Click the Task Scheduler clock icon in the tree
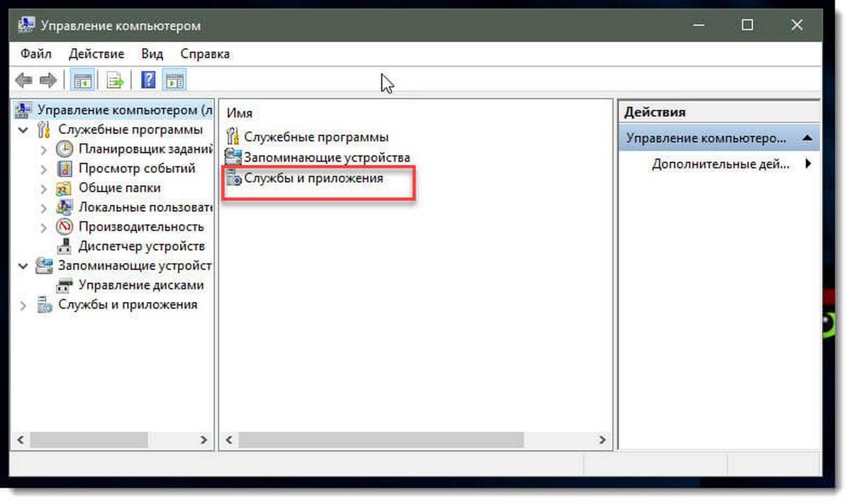This screenshot has height=504, width=851. 65,149
